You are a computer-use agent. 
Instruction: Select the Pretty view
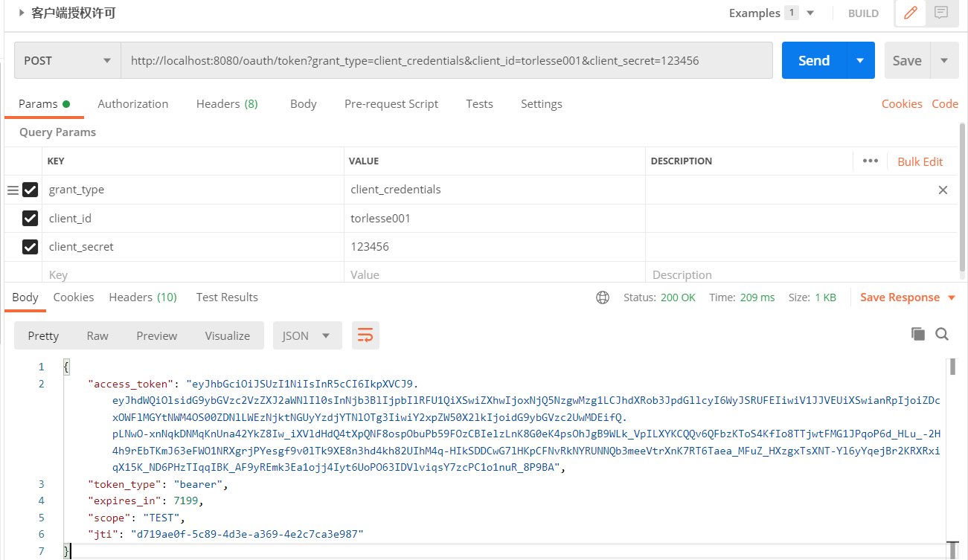click(43, 335)
